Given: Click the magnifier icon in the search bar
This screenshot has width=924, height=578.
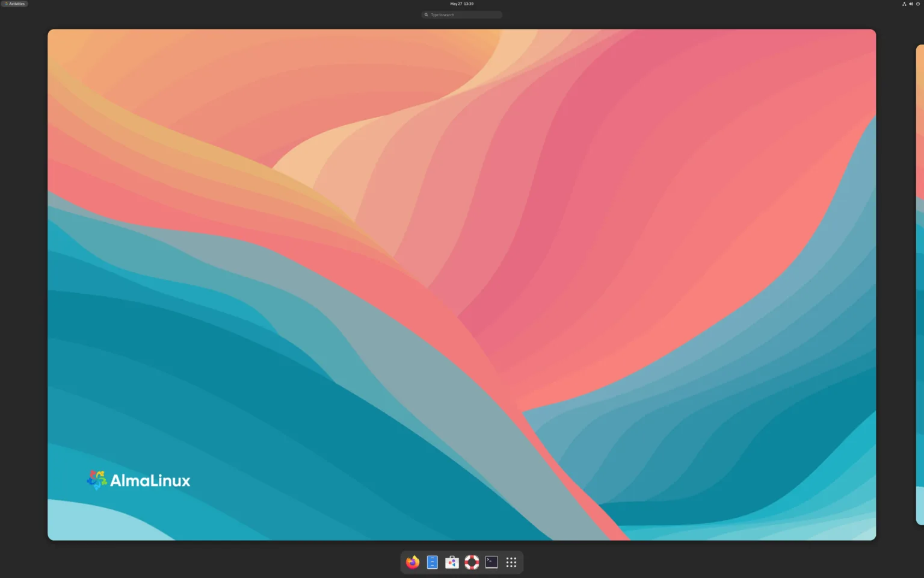Looking at the screenshot, I should (x=427, y=14).
